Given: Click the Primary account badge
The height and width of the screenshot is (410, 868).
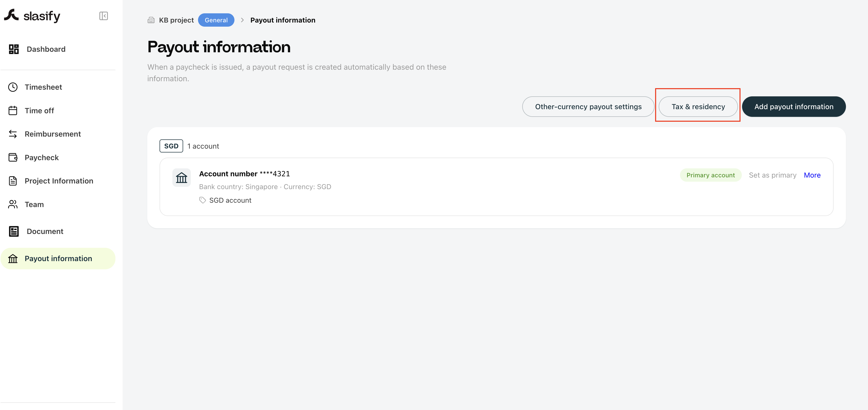Looking at the screenshot, I should pyautogui.click(x=711, y=175).
